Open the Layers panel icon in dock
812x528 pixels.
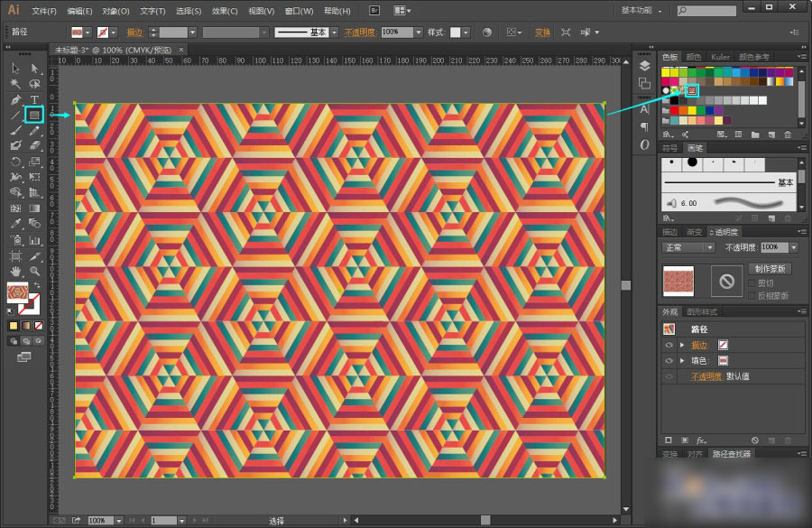point(644,66)
